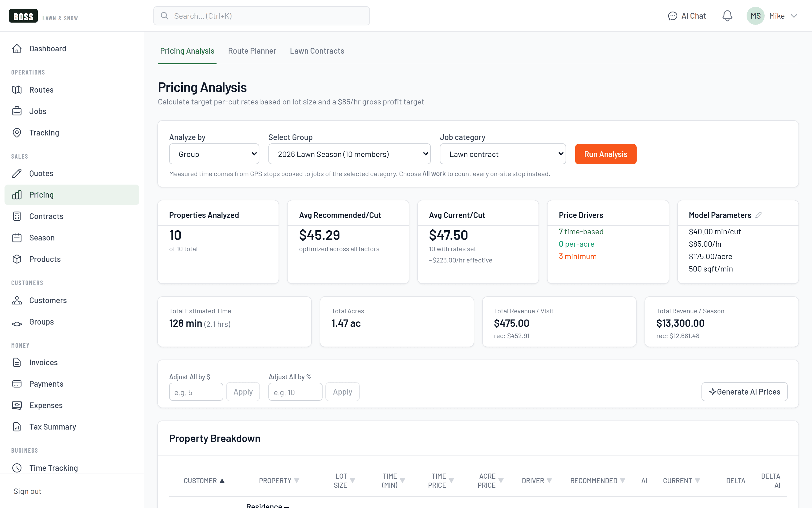The height and width of the screenshot is (508, 812).
Task: Open Tax Summary in the sidebar
Action: click(72, 427)
